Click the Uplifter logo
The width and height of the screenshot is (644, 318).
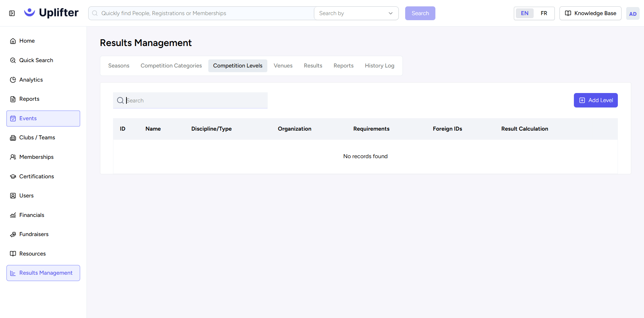(x=51, y=13)
